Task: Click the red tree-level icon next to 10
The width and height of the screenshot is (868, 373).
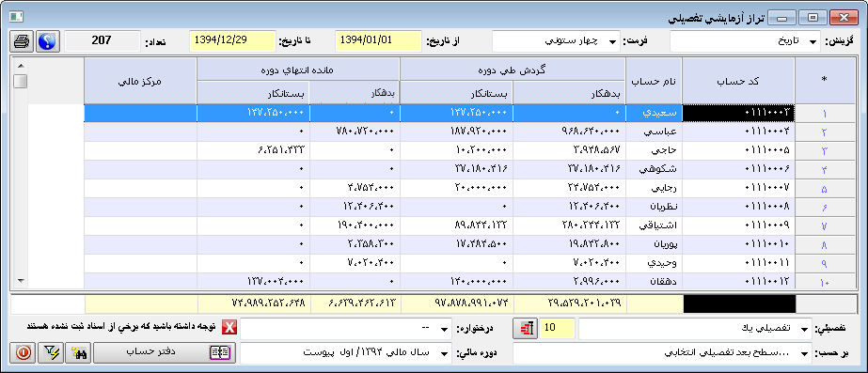Action: tap(526, 328)
